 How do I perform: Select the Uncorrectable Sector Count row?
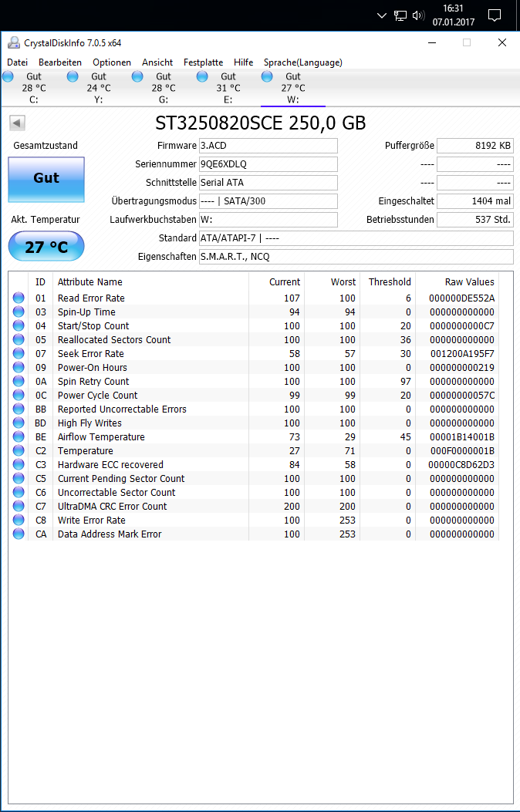coord(254,493)
